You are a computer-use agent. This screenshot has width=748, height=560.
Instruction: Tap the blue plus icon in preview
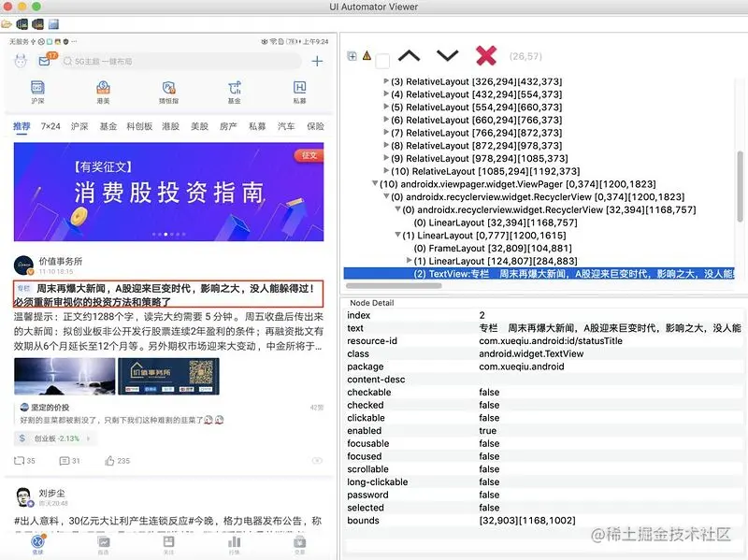click(317, 61)
